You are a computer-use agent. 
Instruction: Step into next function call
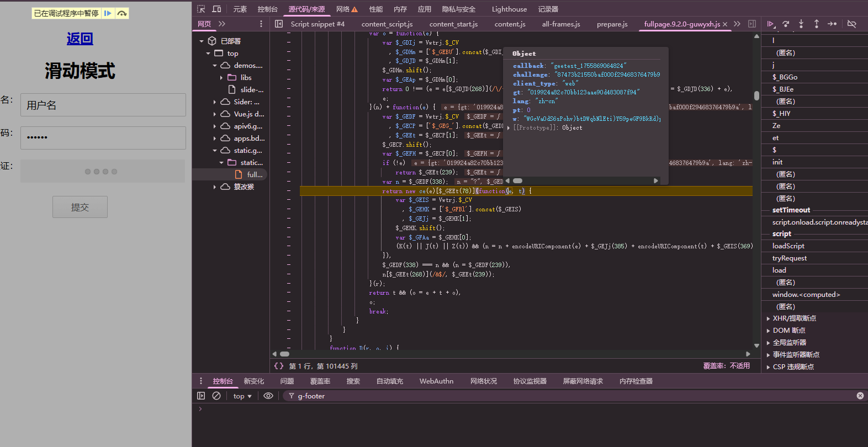pyautogui.click(x=801, y=24)
